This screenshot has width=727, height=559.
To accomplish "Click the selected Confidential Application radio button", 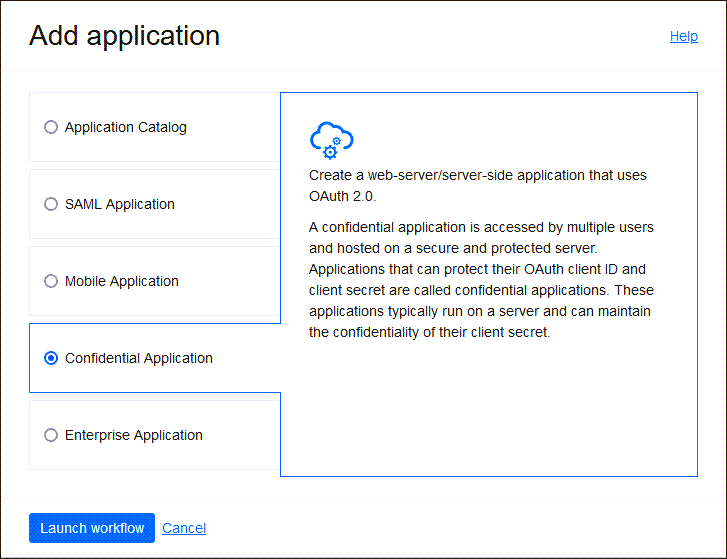I will click(51, 358).
